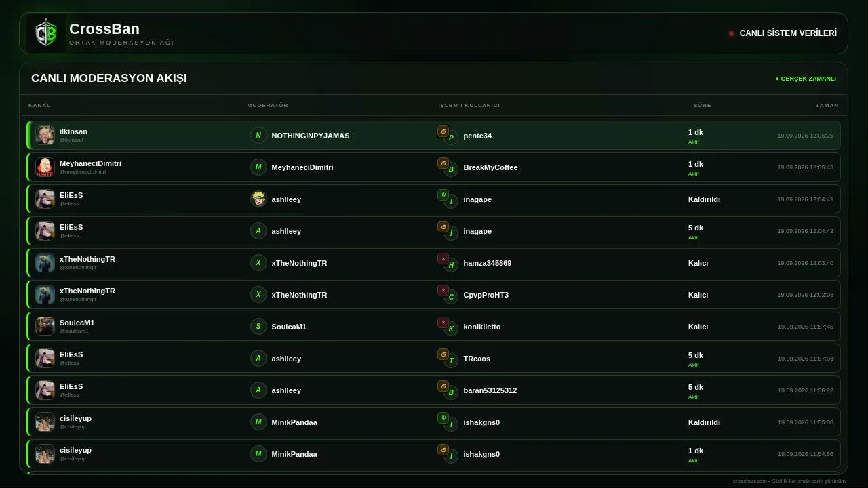868x488 pixels.
Task: Click GERÇEK ZAMANLI status label
Action: (806, 79)
